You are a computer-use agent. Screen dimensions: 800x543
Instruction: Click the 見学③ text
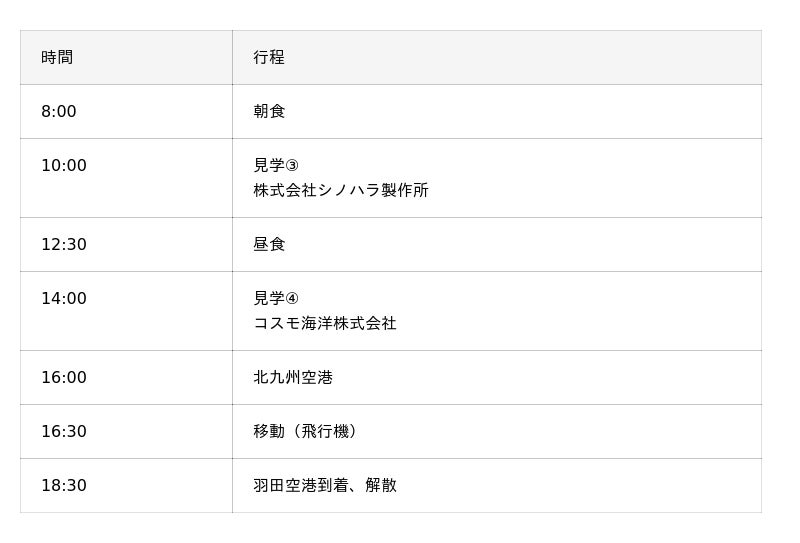(276, 166)
